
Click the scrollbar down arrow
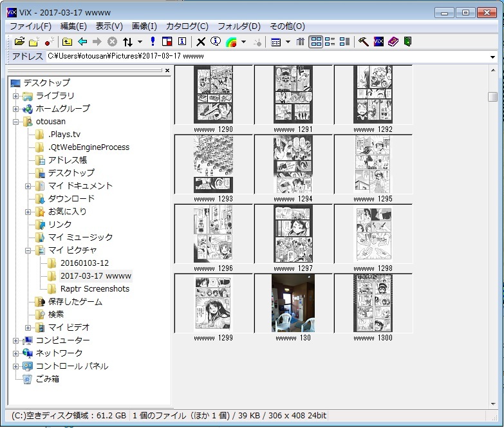click(x=493, y=404)
